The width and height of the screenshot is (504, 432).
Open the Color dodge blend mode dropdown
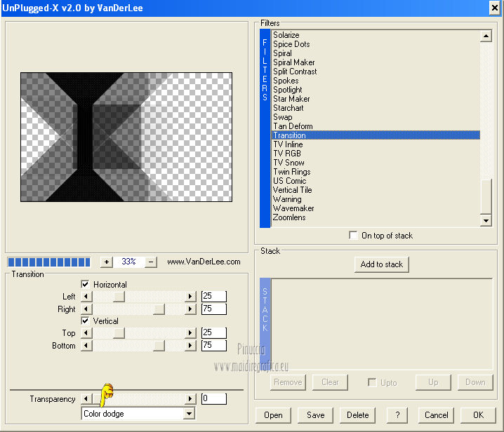click(190, 414)
